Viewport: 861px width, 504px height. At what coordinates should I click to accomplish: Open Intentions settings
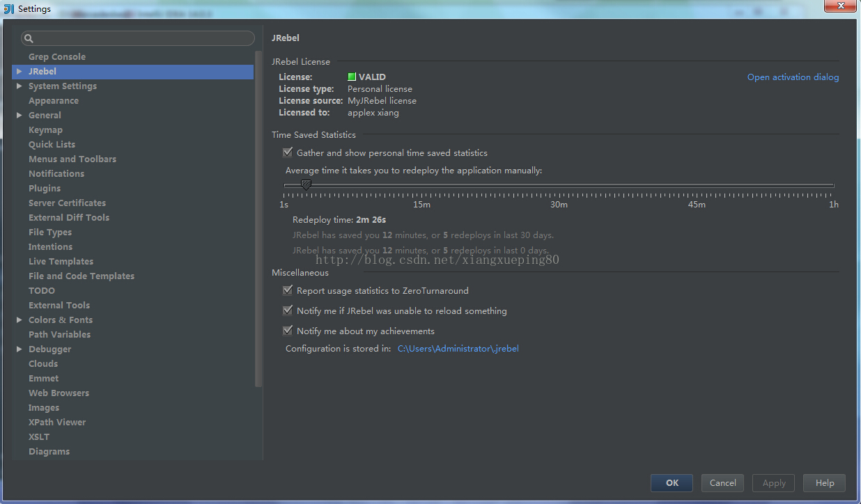click(50, 247)
